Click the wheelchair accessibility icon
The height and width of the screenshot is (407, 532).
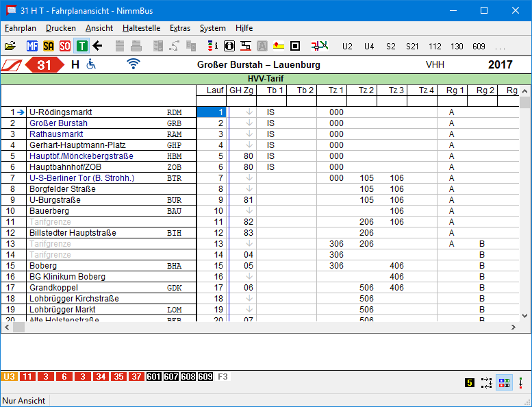click(91, 64)
